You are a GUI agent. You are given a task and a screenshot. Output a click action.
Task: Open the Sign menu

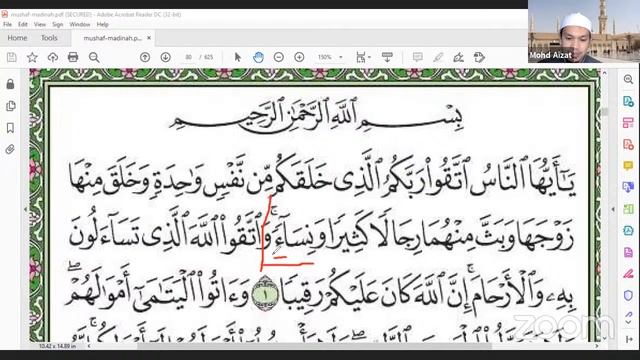[58, 24]
